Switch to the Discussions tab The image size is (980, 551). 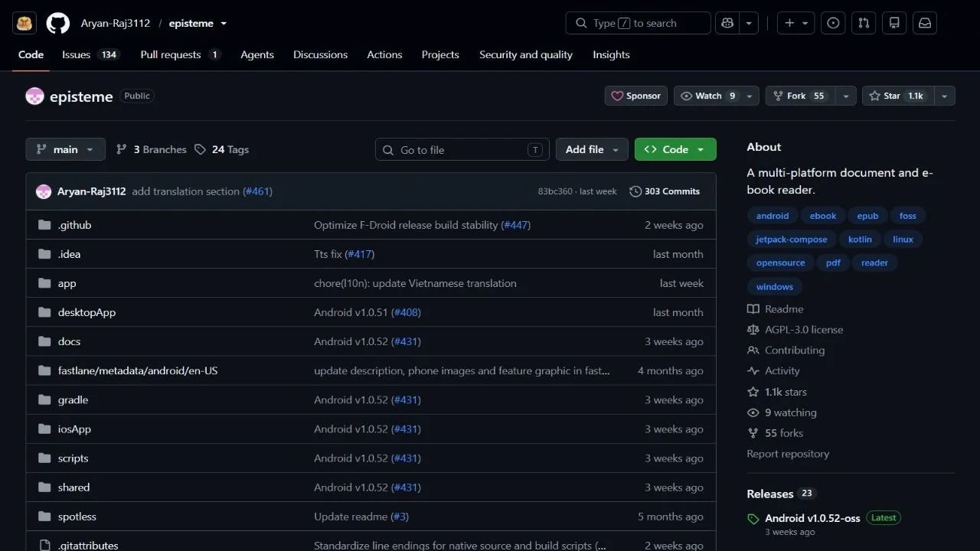click(x=320, y=54)
